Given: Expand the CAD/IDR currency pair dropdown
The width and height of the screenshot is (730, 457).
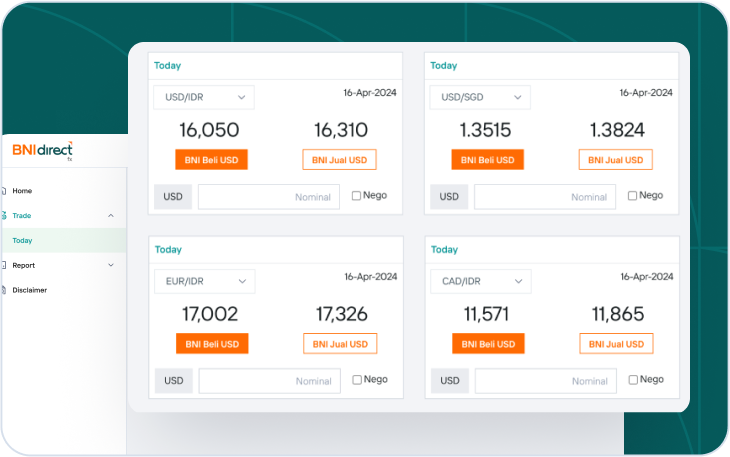Looking at the screenshot, I should pos(480,281).
